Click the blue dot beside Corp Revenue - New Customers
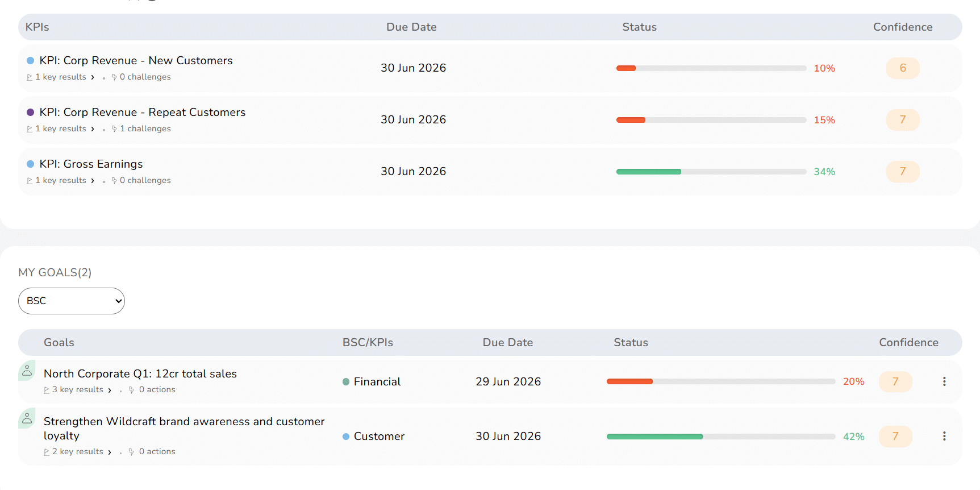Screen dimensions: 980x490 (31, 60)
